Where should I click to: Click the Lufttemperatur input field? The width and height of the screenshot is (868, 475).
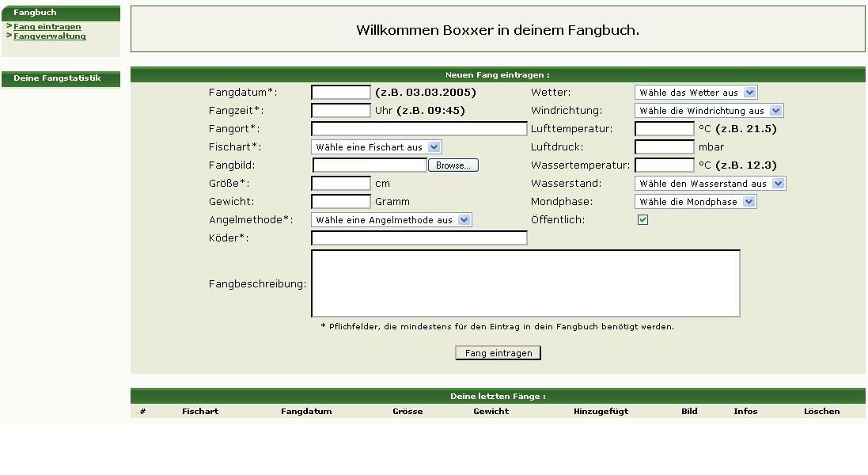664,129
